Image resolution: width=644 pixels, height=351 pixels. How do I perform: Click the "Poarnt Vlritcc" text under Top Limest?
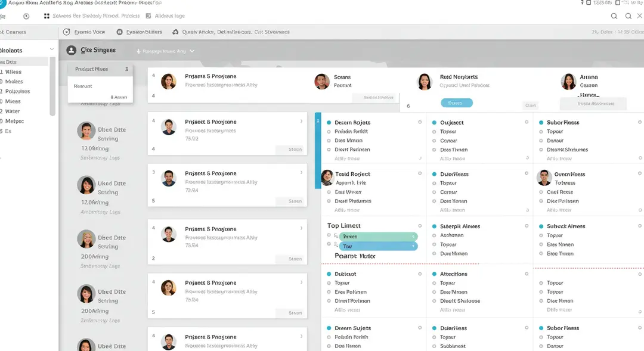click(x=355, y=256)
